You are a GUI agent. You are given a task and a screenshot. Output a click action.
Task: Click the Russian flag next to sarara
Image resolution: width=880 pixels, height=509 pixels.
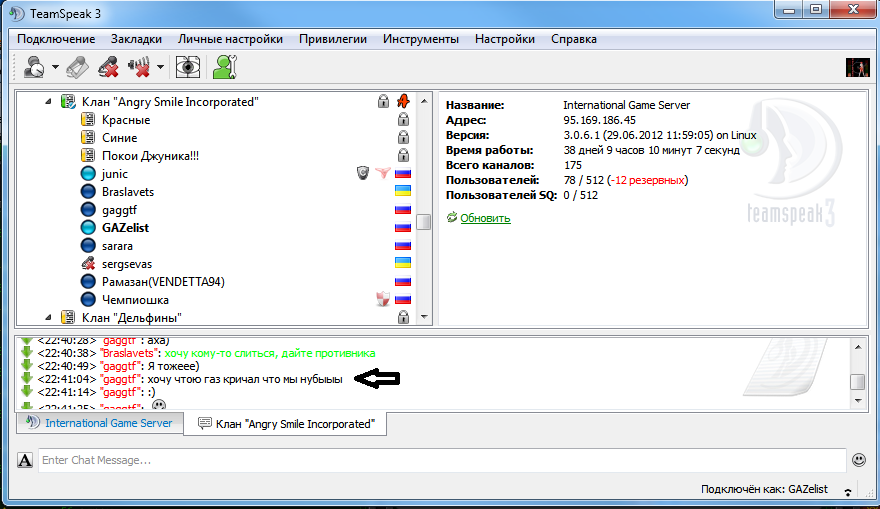coord(403,246)
